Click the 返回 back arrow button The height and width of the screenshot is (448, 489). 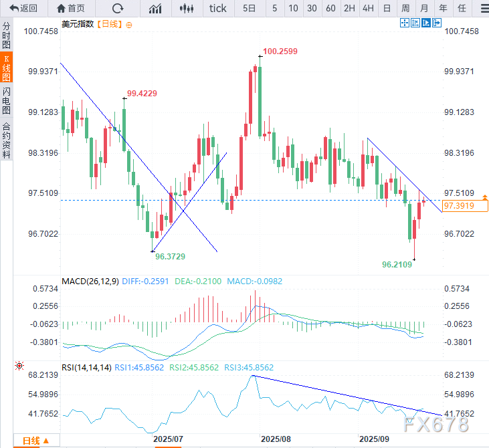(x=23, y=8)
